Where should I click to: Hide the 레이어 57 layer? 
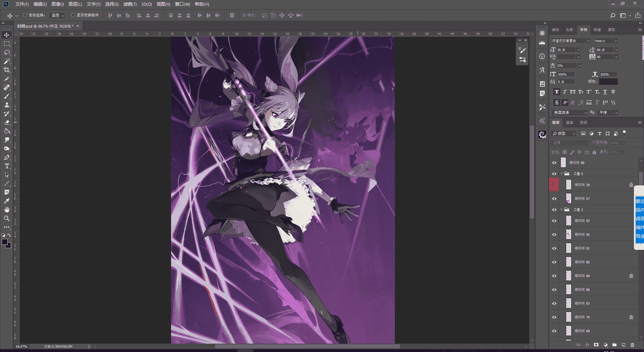(554, 199)
